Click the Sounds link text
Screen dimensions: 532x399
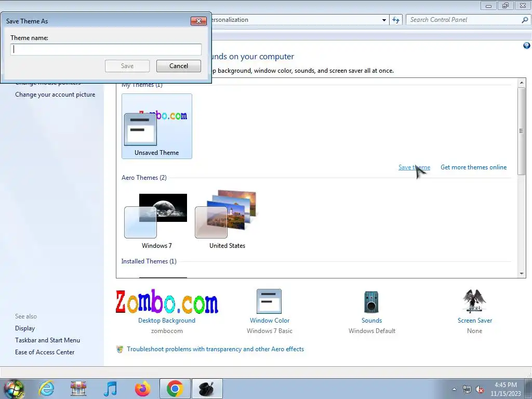371,320
